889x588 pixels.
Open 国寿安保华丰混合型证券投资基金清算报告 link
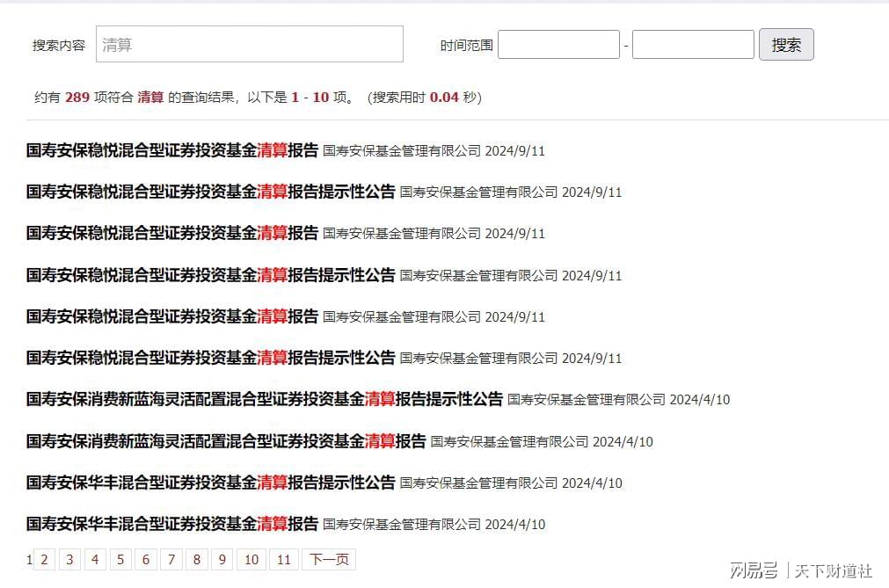pos(171,524)
